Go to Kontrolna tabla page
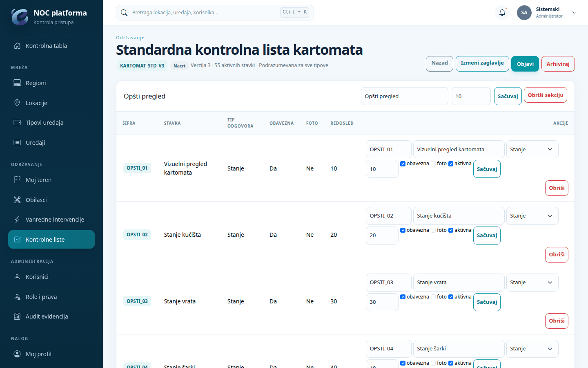Screen dimensions: 588x368 click(51, 46)
